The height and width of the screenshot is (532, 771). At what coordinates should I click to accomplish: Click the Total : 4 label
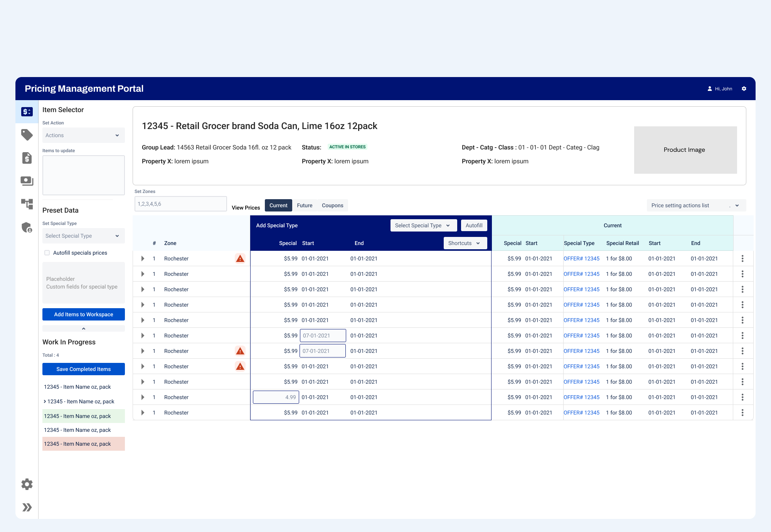(51, 355)
